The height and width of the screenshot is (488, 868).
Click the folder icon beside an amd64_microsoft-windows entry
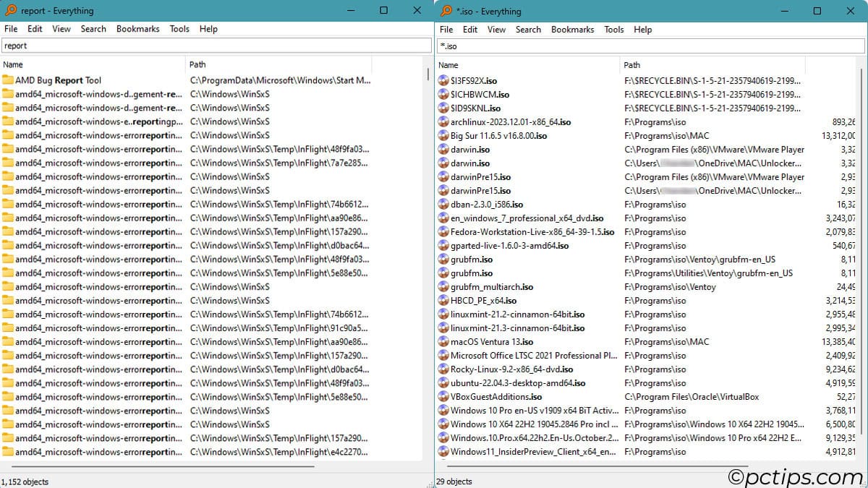[7, 94]
